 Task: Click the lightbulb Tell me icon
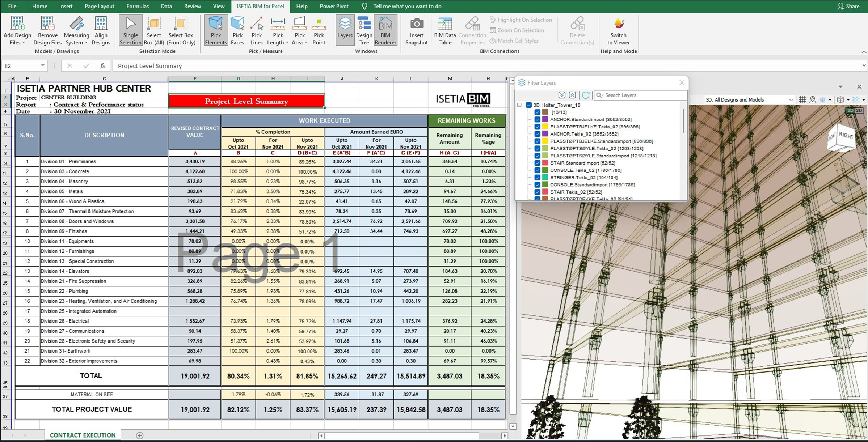[x=365, y=6]
